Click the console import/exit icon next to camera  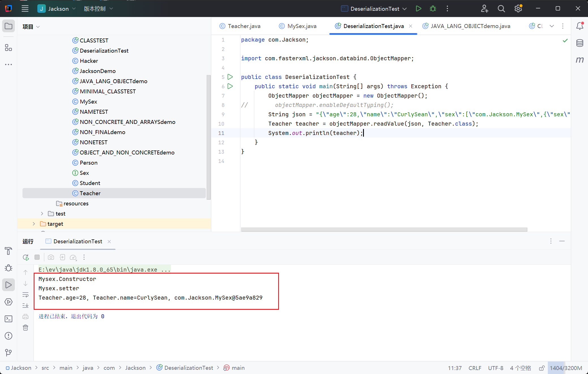(x=62, y=257)
